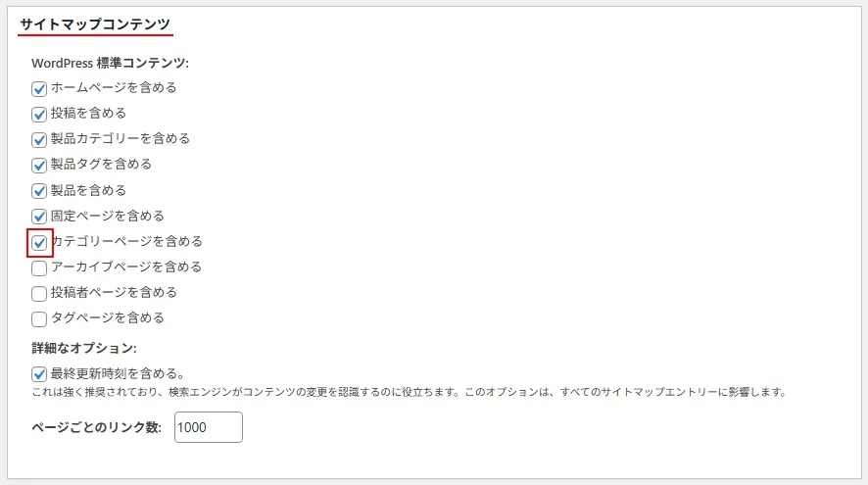Image resolution: width=868 pixels, height=485 pixels.
Task: Click the description text about search engines
Action: [x=410, y=392]
